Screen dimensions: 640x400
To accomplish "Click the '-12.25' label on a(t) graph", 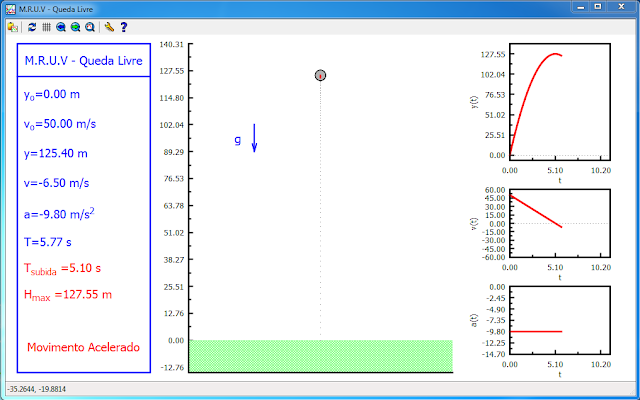I will 493,343.
